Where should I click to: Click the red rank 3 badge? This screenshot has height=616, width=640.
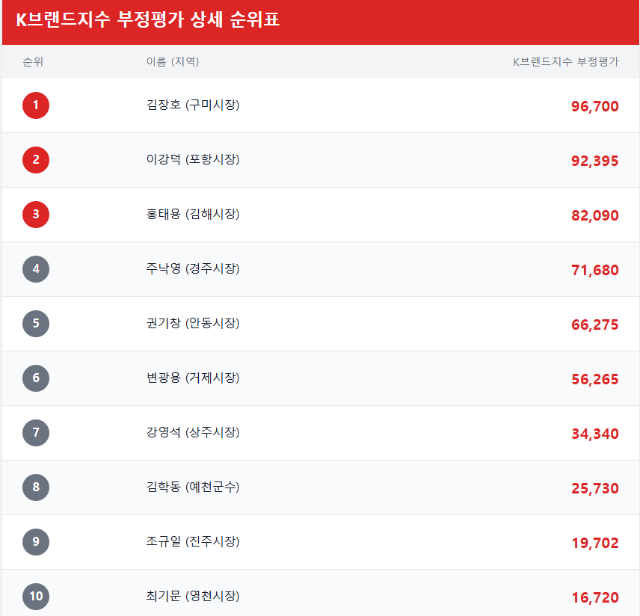pyautogui.click(x=36, y=214)
